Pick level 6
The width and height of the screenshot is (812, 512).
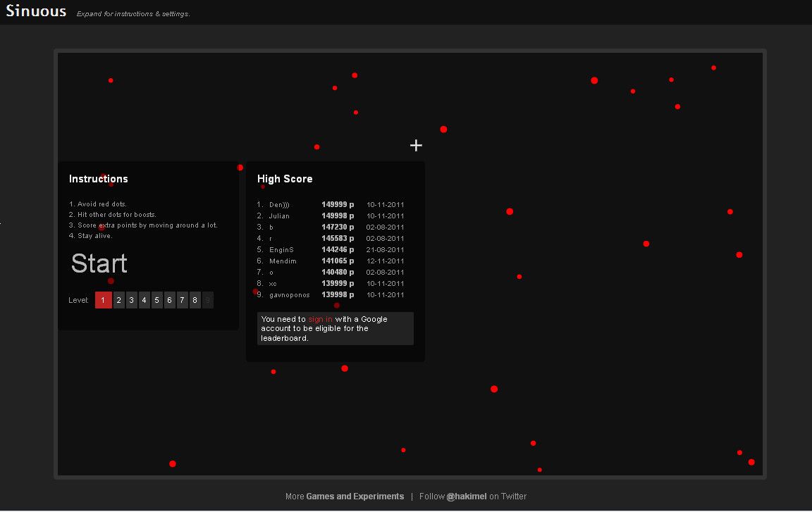169,300
